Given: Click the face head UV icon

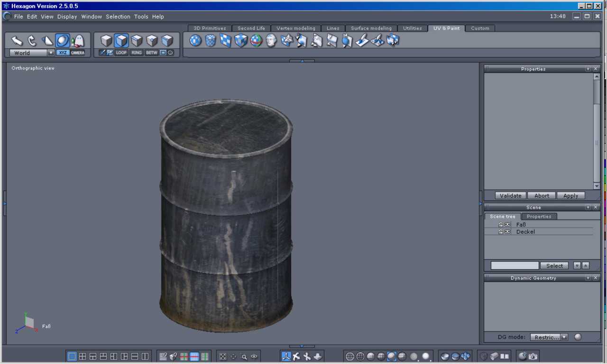Looking at the screenshot, I should [271, 41].
